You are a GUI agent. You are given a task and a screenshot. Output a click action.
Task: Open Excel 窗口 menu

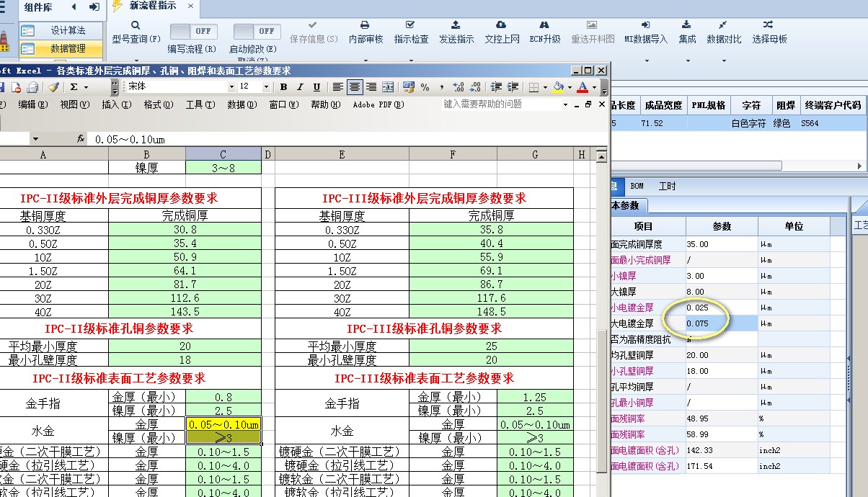click(x=283, y=105)
